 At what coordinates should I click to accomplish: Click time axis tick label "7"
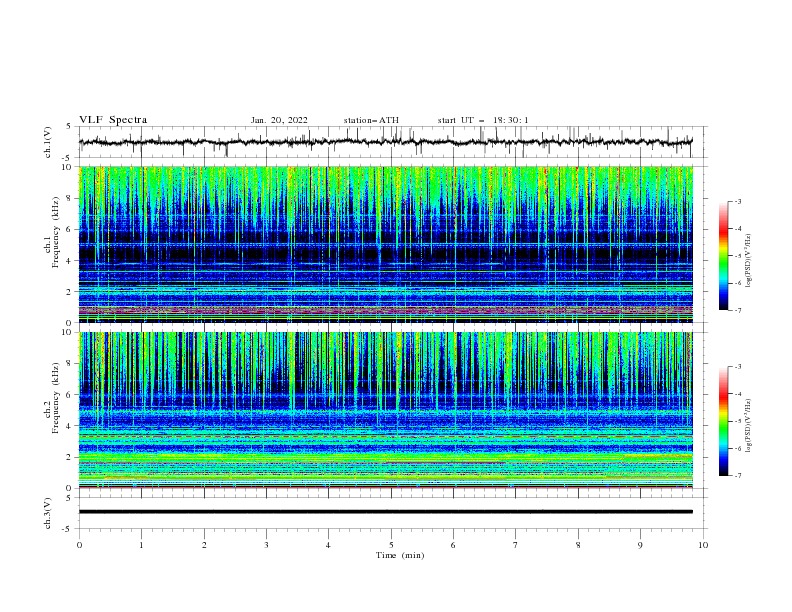coord(516,545)
